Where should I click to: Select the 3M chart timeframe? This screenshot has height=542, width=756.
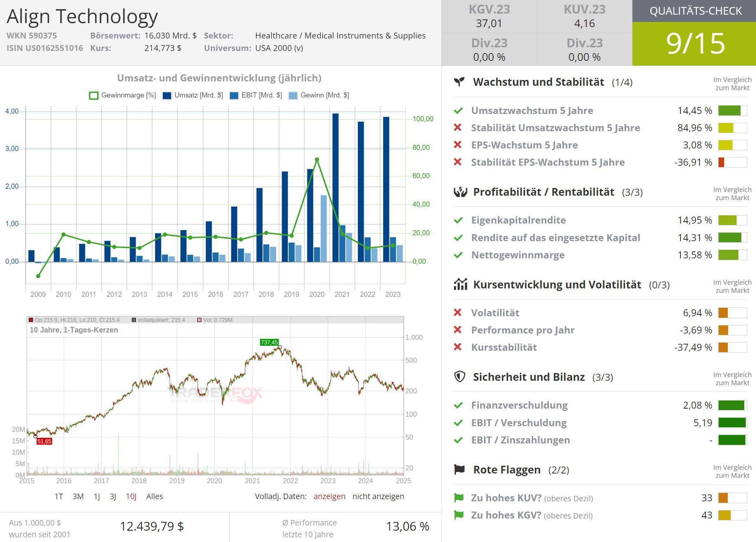pos(78,496)
